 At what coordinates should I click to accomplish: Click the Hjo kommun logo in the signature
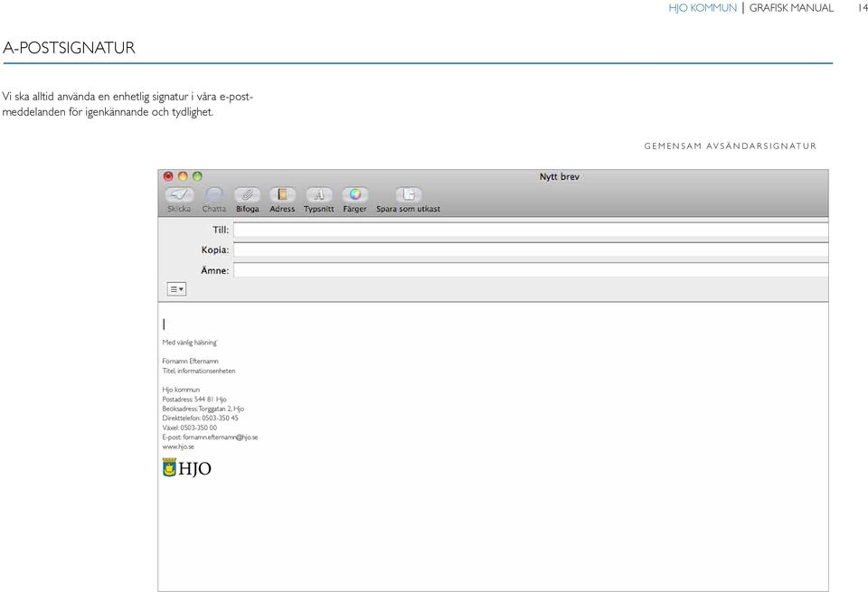tap(186, 468)
